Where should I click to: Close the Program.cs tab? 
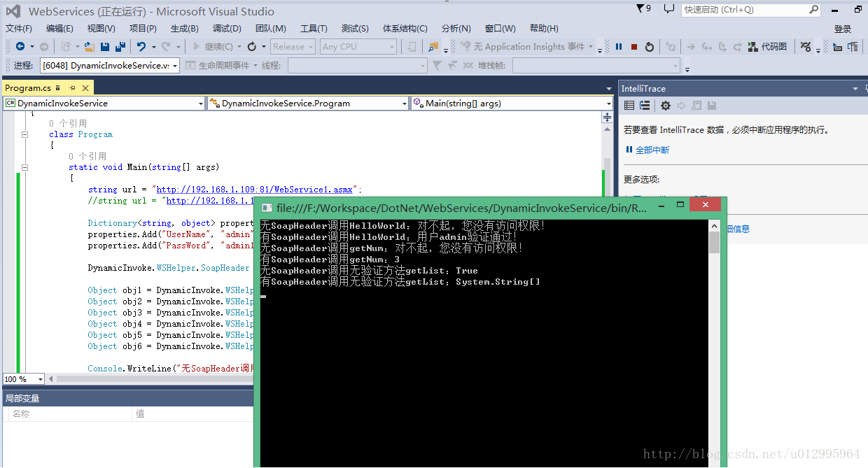[85, 88]
